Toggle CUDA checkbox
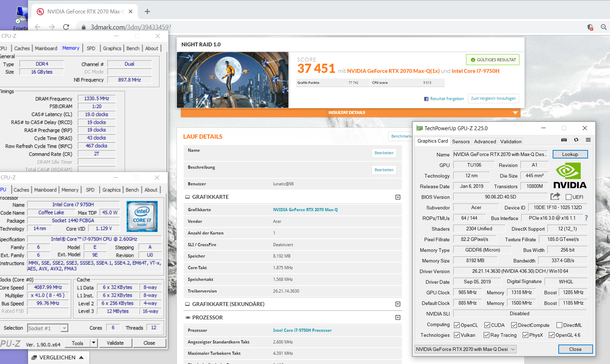The width and height of the screenshot is (610, 364). (487, 325)
